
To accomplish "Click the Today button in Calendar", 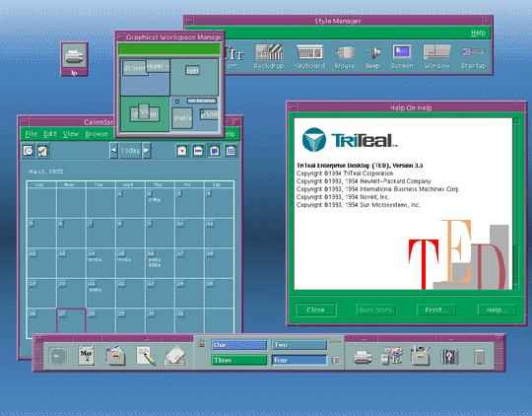I will [130, 150].
